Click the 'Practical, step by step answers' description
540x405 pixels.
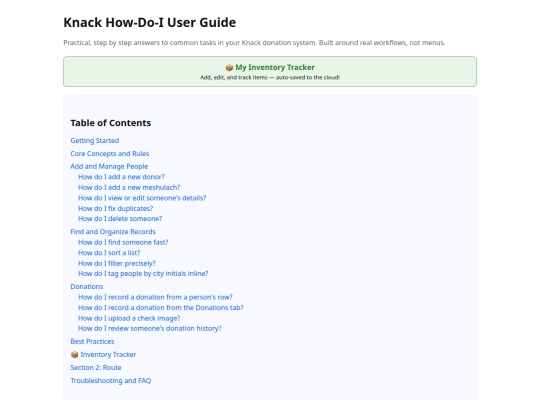pos(254,43)
